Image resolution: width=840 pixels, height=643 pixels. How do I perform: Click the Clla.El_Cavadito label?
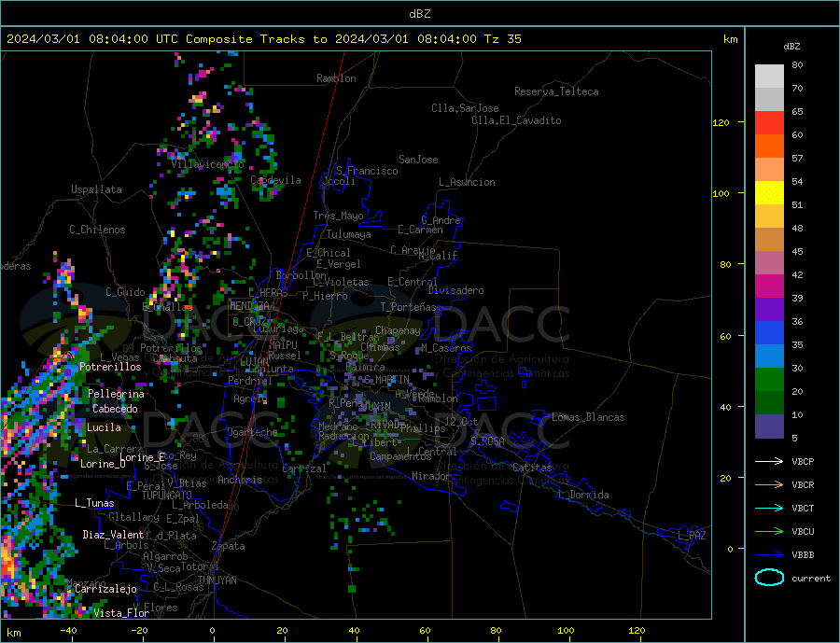[x=516, y=120]
